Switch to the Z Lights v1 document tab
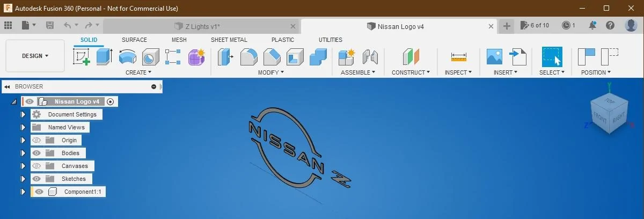Viewport: 644px width, 219px height. (202, 26)
